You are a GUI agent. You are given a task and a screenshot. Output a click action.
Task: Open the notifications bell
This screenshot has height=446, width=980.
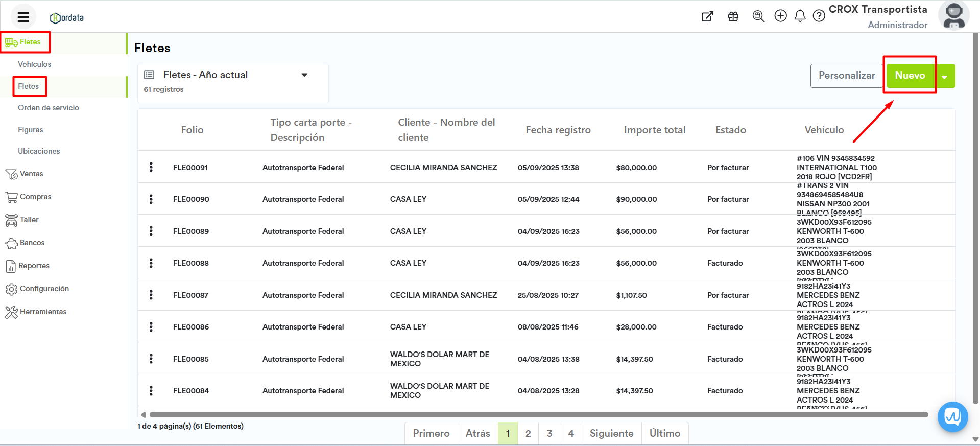point(800,16)
